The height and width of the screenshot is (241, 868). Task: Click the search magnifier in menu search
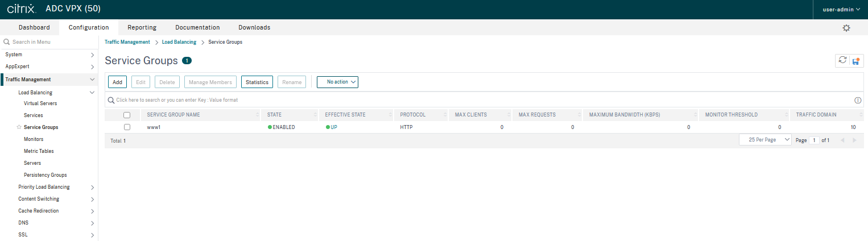[7, 42]
